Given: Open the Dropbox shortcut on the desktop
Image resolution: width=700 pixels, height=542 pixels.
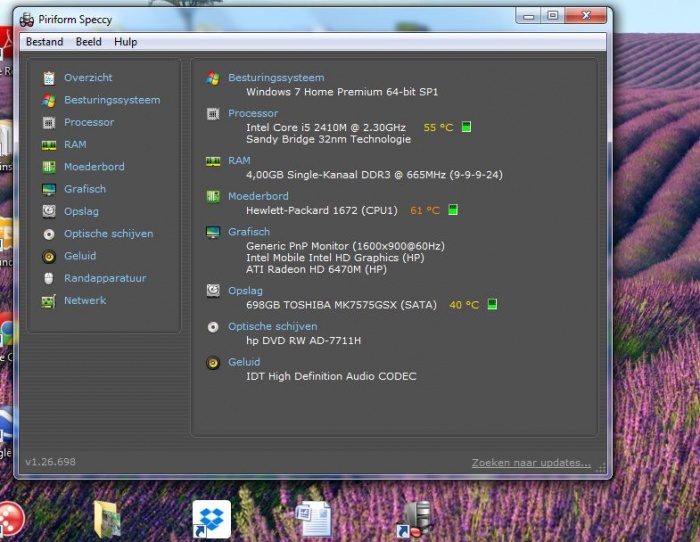Looking at the screenshot, I should (211, 519).
